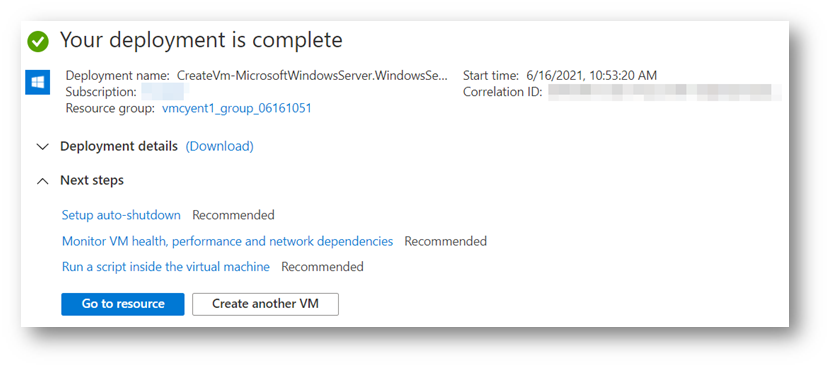The width and height of the screenshot is (831, 369).
Task: Click the Recommended label beside Run a script
Action: click(322, 267)
